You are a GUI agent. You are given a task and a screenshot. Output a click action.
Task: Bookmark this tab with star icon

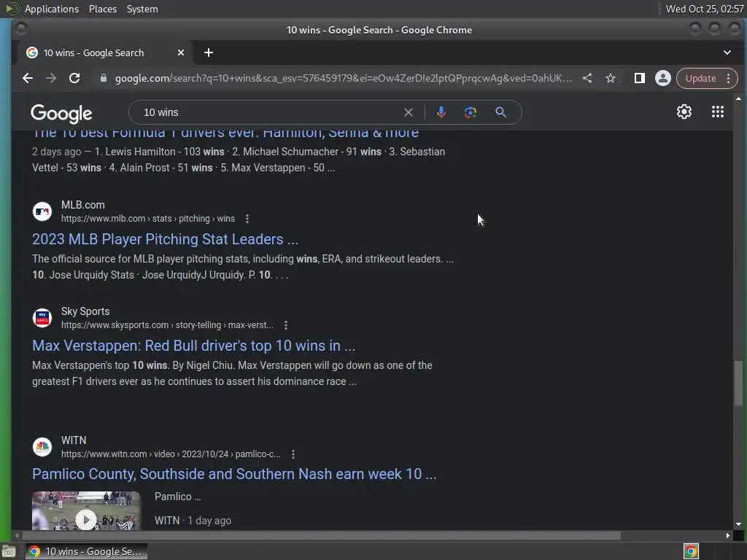click(x=611, y=78)
